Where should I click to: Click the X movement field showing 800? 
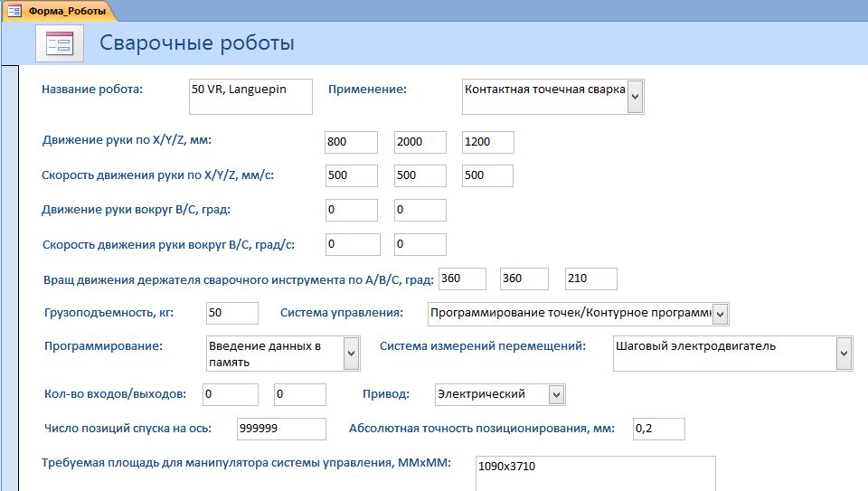pos(351,142)
